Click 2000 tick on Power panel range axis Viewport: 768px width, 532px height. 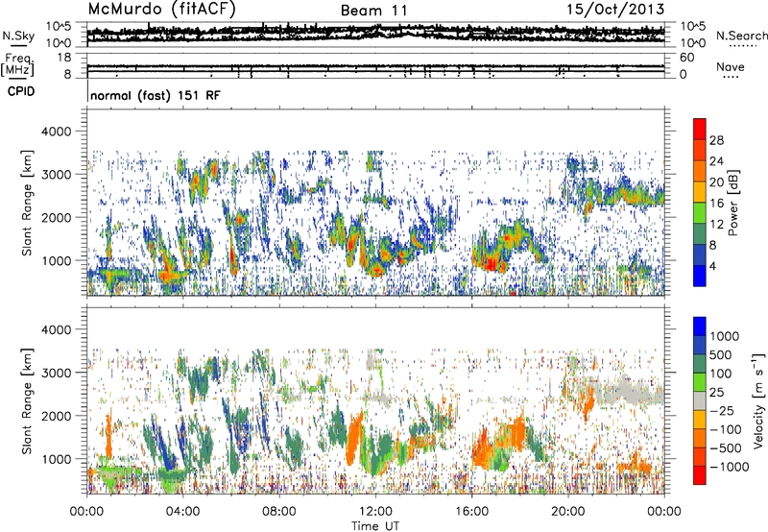[x=57, y=217]
